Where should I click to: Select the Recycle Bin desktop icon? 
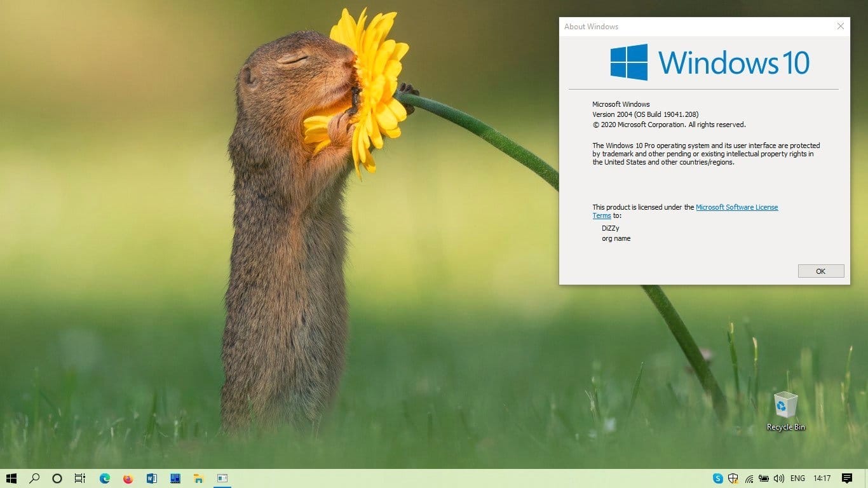click(x=785, y=411)
